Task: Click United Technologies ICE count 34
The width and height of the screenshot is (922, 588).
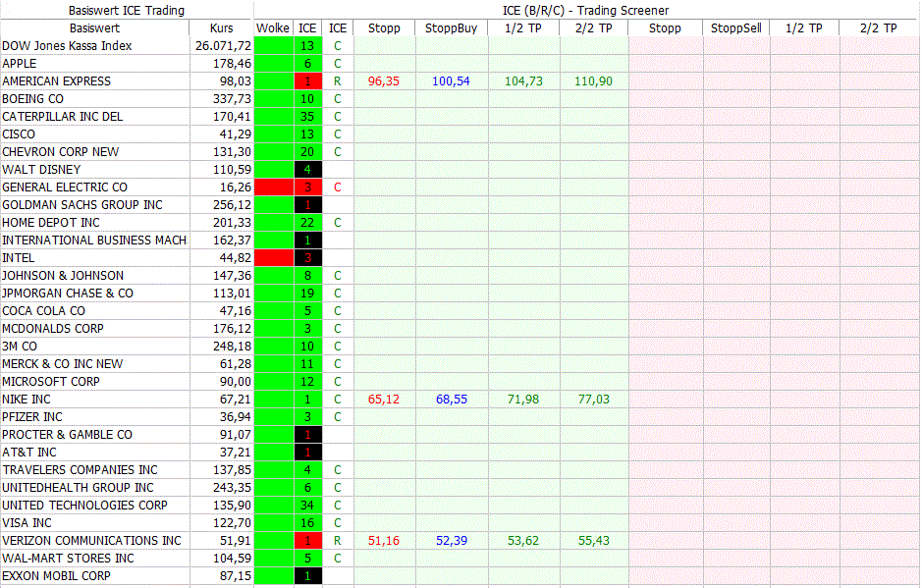Action: 307,506
